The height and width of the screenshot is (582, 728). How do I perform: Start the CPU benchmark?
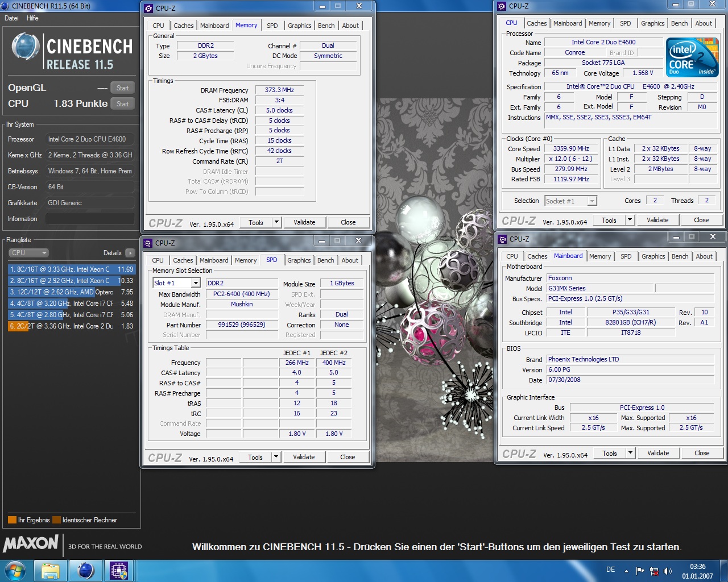click(122, 104)
